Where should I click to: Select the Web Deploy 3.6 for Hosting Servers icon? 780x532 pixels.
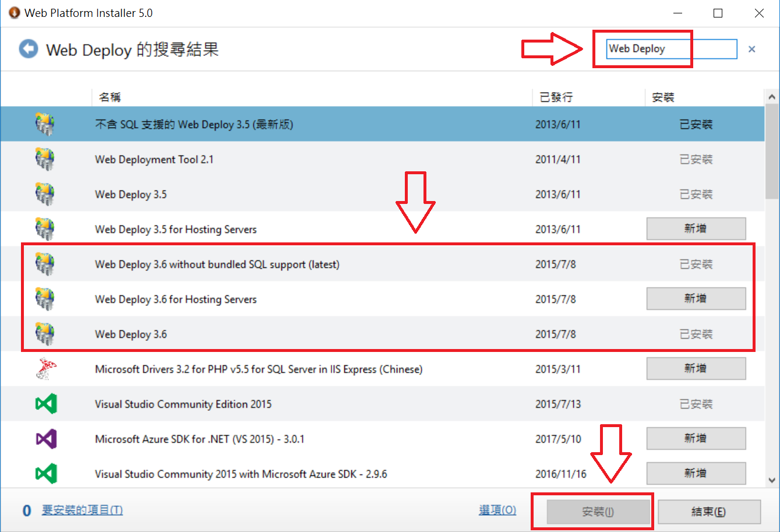45,299
